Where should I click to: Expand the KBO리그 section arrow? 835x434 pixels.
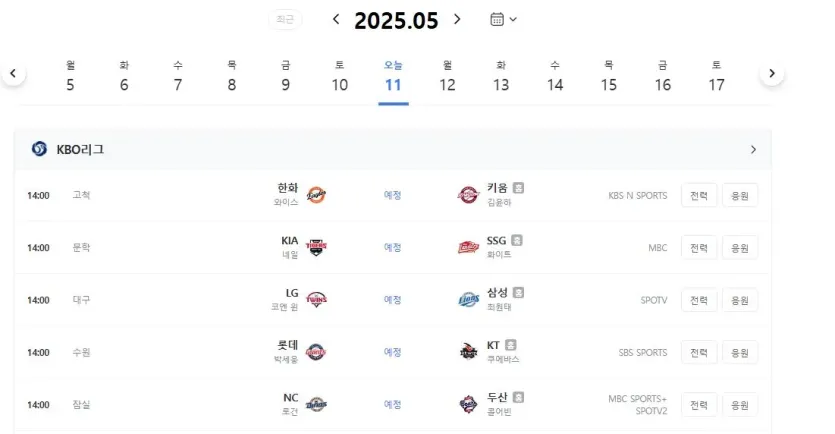(753, 150)
